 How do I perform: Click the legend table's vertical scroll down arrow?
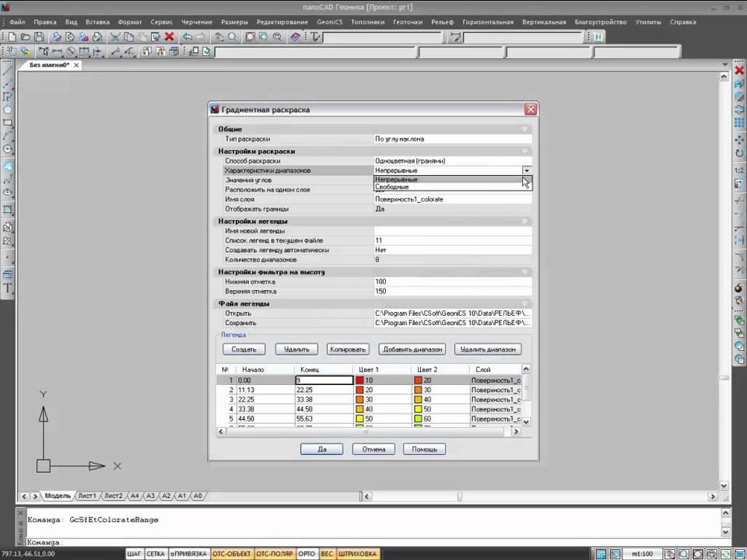526,422
